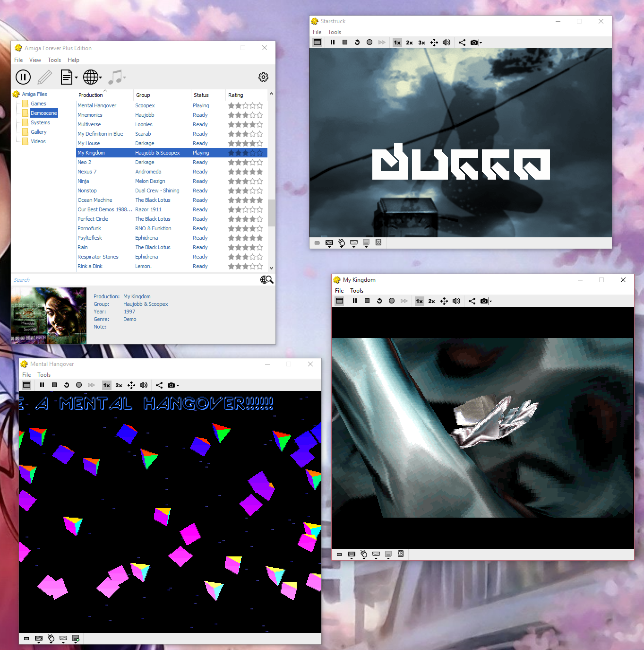Set the star rating for Nexus 7
Viewport: 644px width, 650px height.
tap(246, 172)
